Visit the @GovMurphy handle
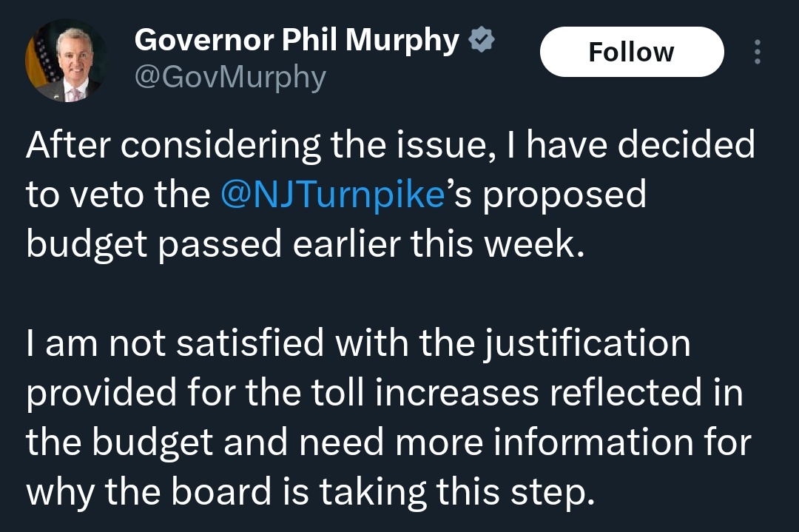This screenshot has height=532, width=799. 230,77
